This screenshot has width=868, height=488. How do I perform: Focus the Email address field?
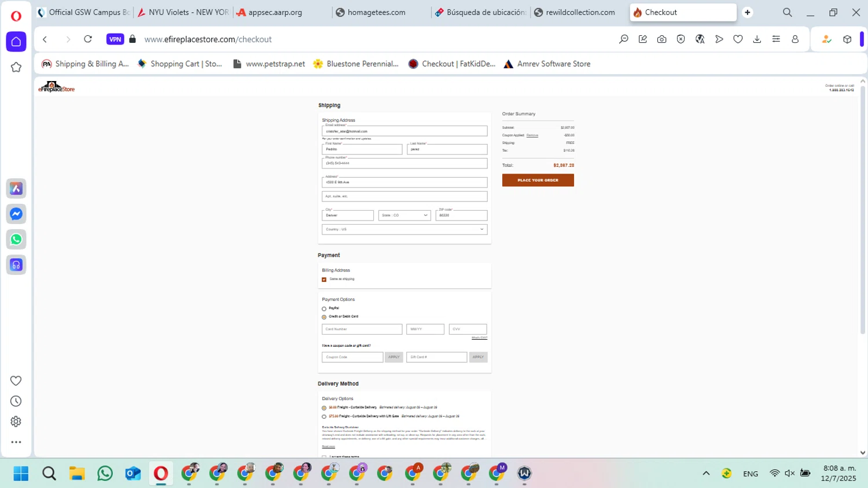[404, 131]
